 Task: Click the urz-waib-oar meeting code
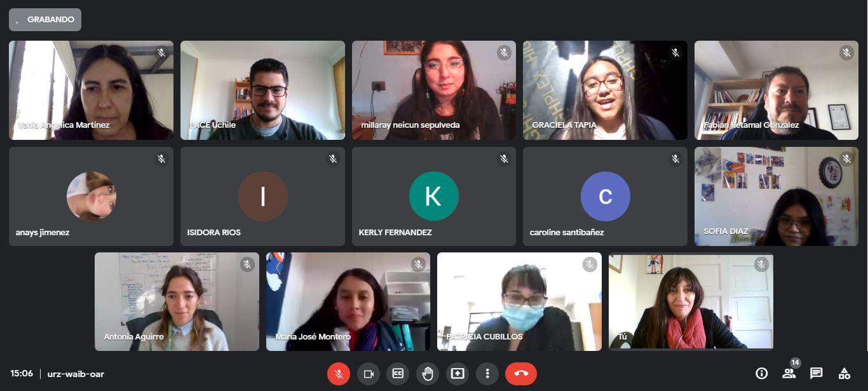point(76,374)
